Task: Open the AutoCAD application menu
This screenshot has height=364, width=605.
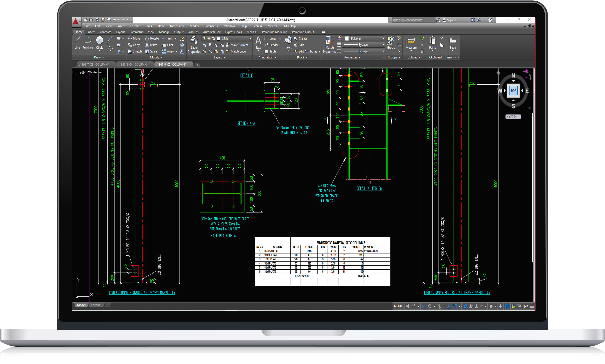Action: click(x=76, y=22)
